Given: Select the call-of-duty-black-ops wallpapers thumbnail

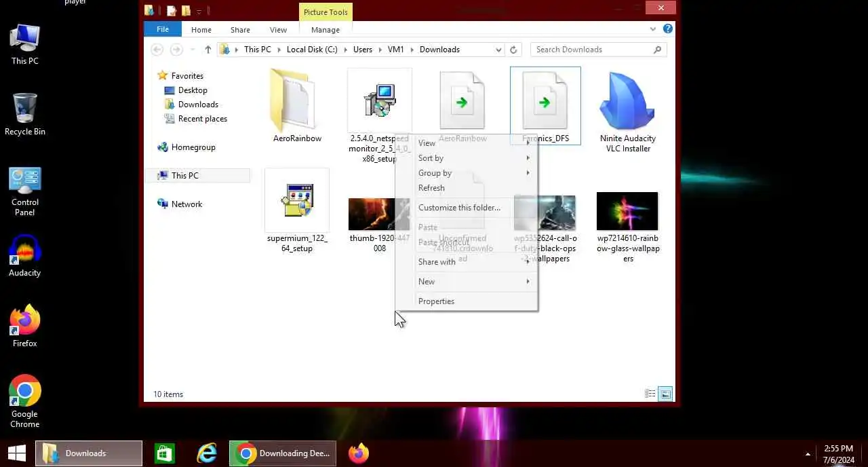Looking at the screenshot, I should click(x=545, y=212).
